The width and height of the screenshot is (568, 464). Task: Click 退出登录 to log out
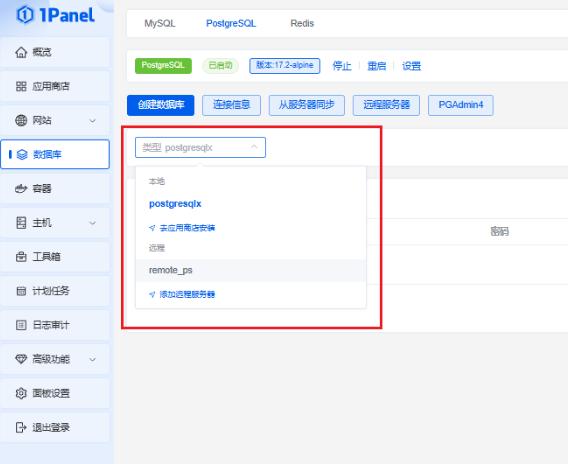pos(55,427)
